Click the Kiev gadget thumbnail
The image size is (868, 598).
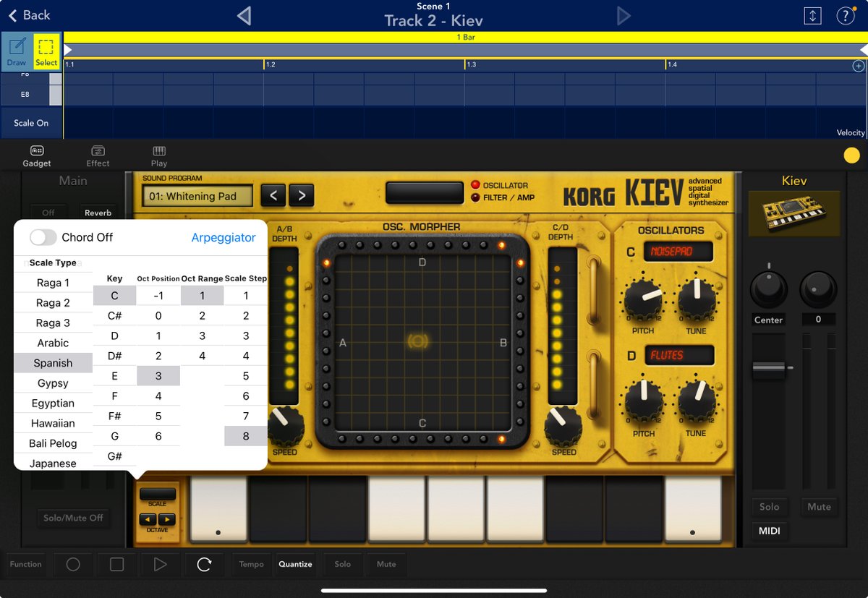click(x=793, y=213)
